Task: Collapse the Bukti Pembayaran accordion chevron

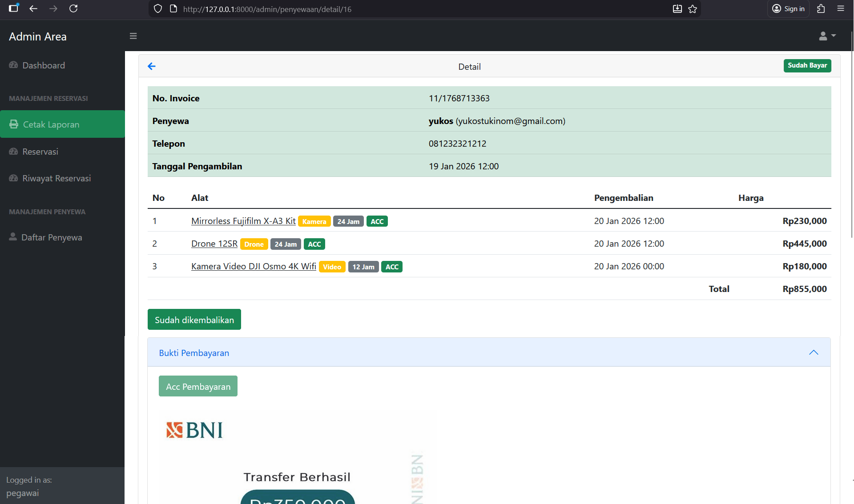Action: click(814, 352)
